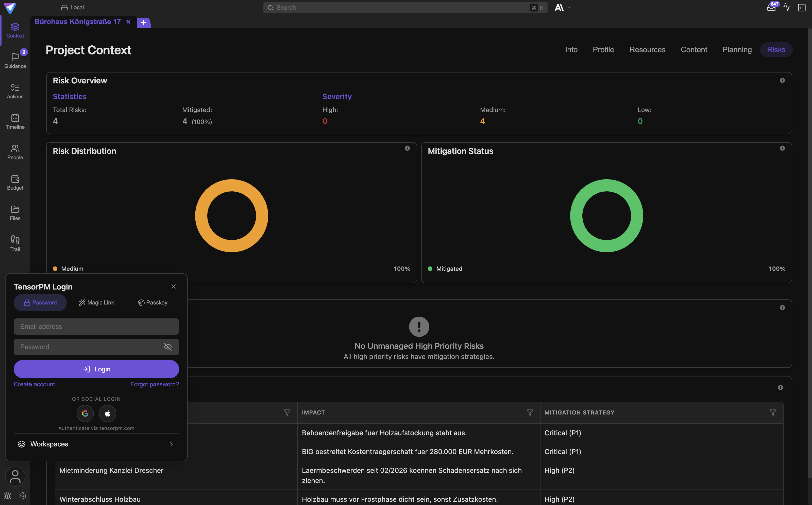The image size is (812, 505).
Task: Click the bug report icon
Action: coord(8,496)
